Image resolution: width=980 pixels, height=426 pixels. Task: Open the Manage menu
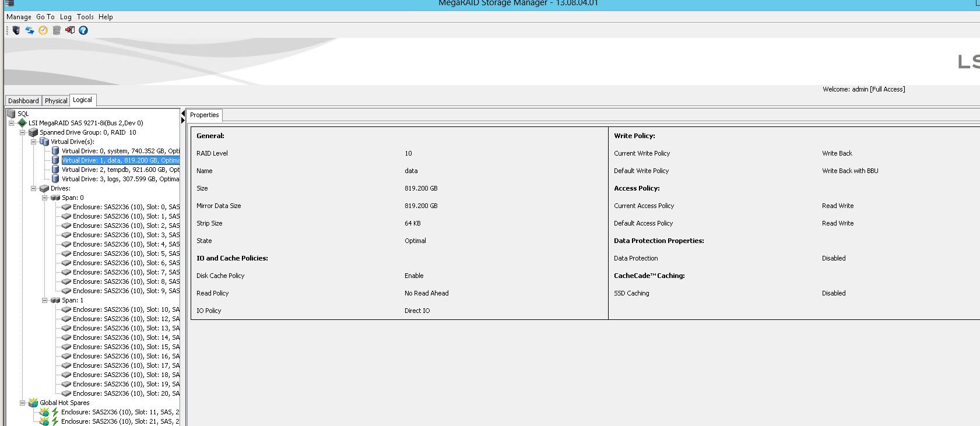point(19,17)
